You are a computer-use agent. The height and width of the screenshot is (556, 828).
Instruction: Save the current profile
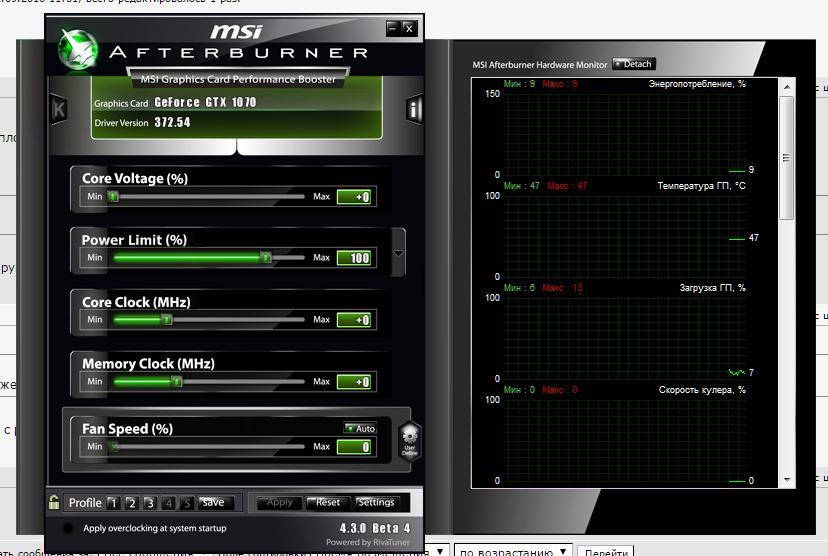point(214,503)
